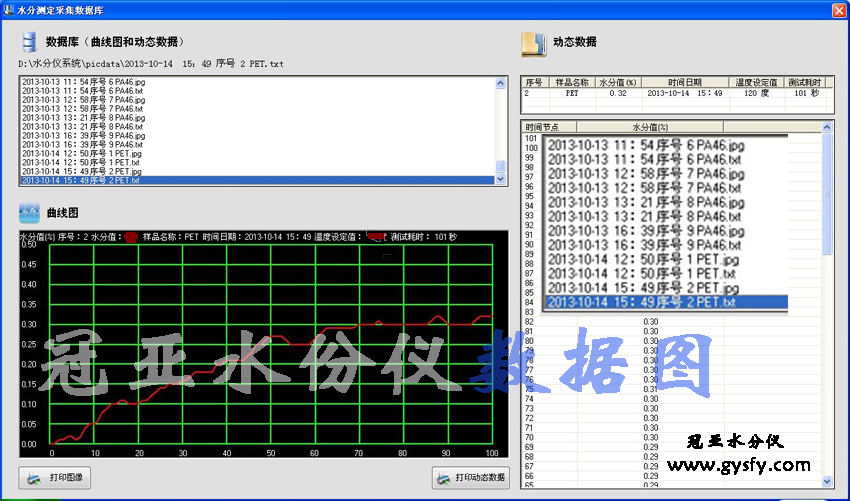Click the app icon in title bar

click(x=9, y=10)
